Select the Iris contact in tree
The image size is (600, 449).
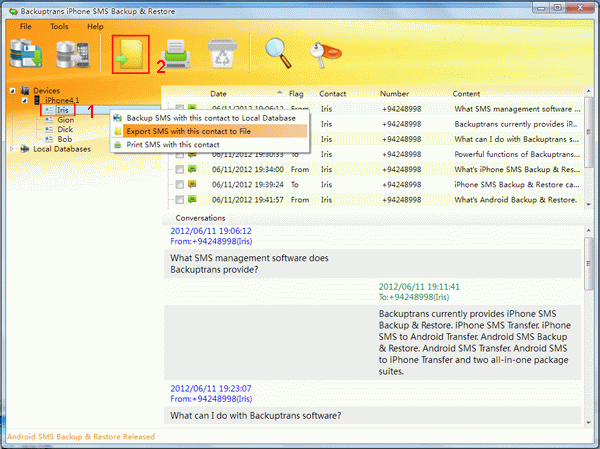[63, 110]
